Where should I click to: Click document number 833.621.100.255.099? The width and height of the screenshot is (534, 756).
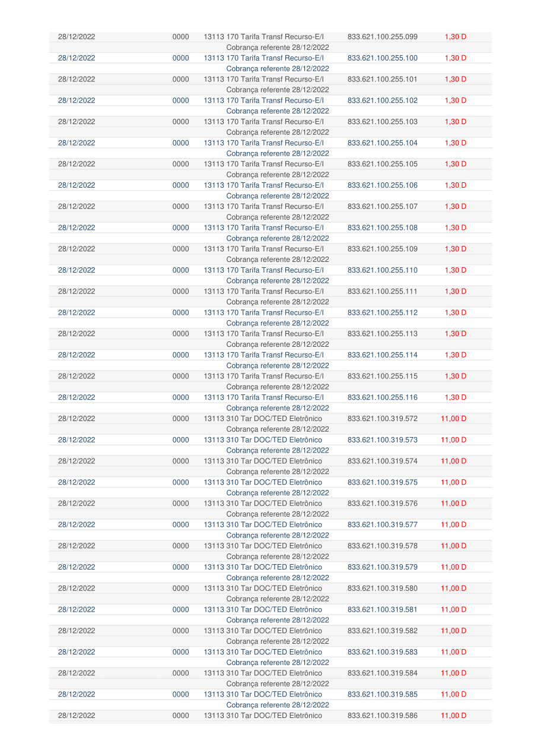(382, 37)
